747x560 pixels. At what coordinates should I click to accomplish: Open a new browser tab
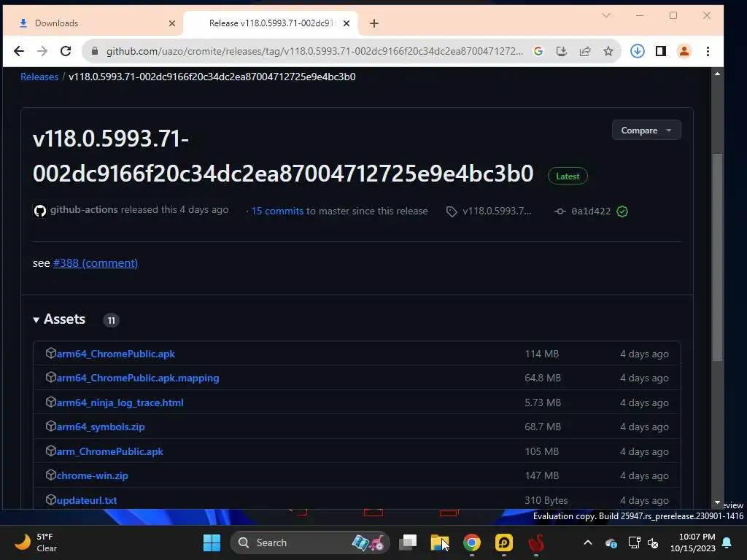click(x=374, y=23)
